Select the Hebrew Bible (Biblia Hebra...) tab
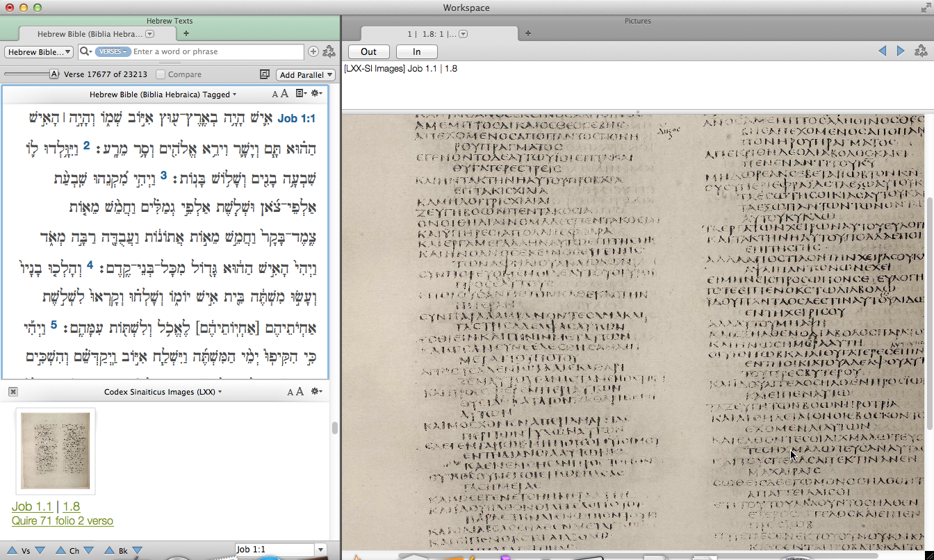Viewport: 934px width, 560px height. (x=90, y=33)
